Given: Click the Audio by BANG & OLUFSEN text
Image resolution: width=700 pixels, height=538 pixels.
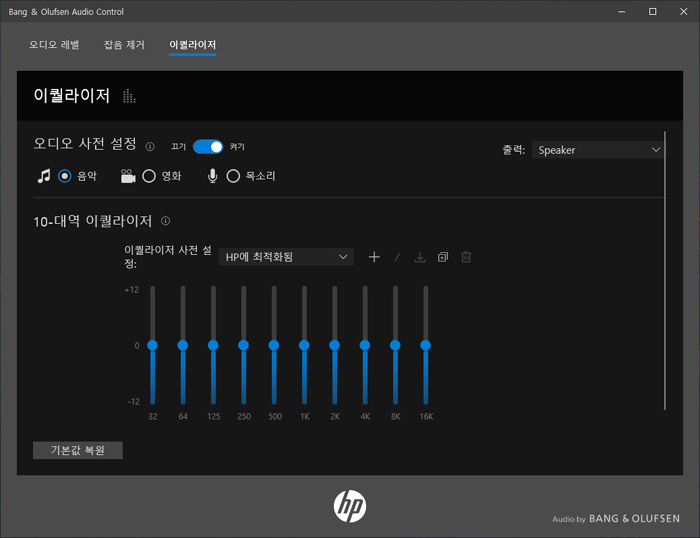Looking at the screenshot, I should click(616, 519).
